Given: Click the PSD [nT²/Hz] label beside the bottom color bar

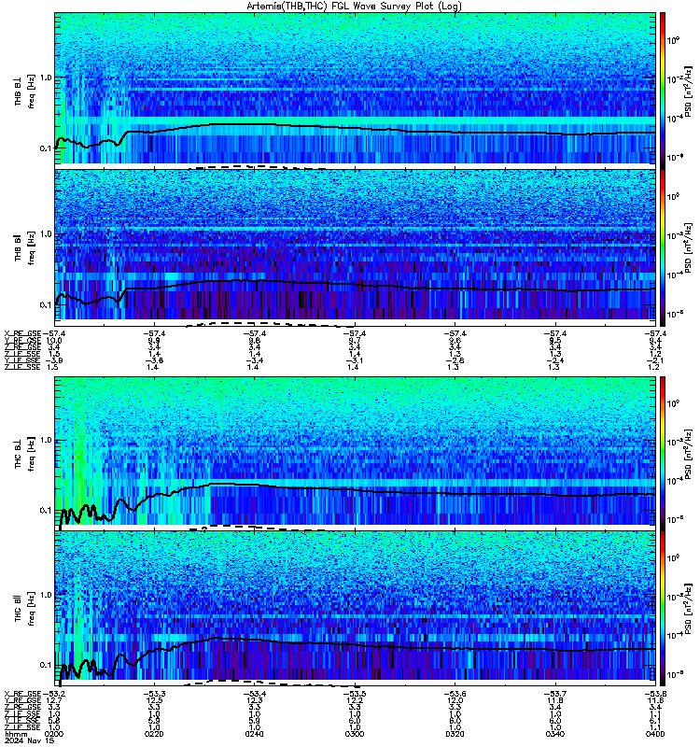Looking at the screenshot, I should (690, 609).
